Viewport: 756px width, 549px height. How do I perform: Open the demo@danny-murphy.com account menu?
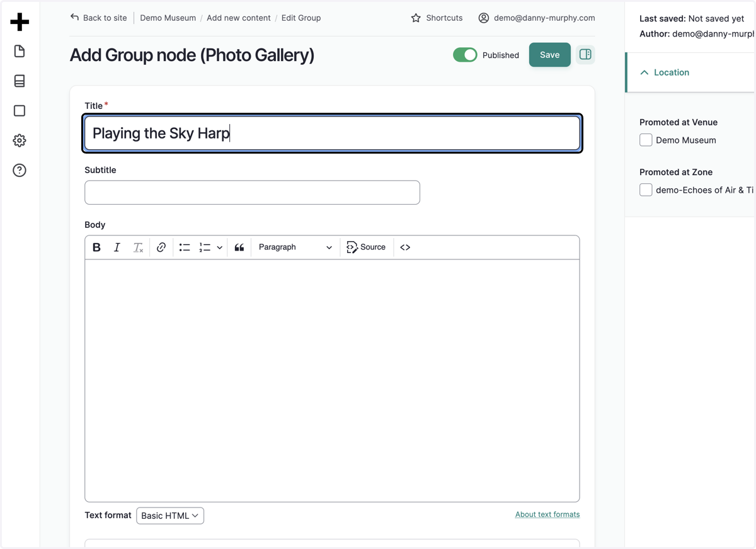tap(544, 18)
